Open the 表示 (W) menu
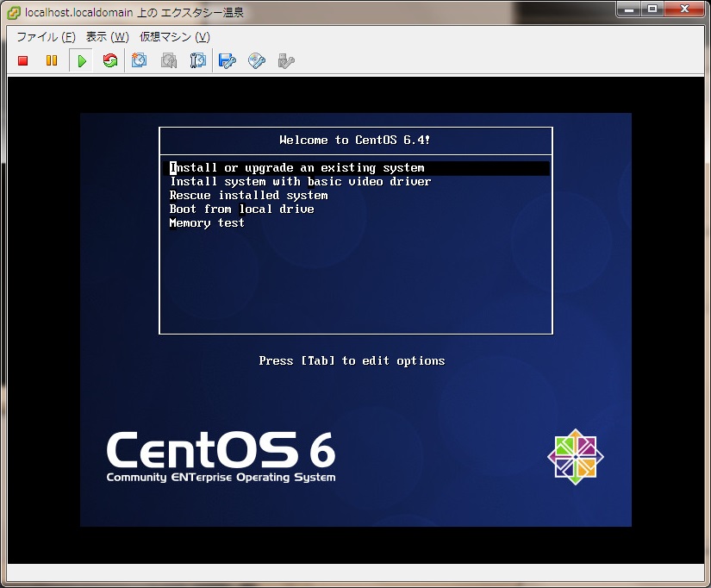711x588 pixels. (x=108, y=37)
